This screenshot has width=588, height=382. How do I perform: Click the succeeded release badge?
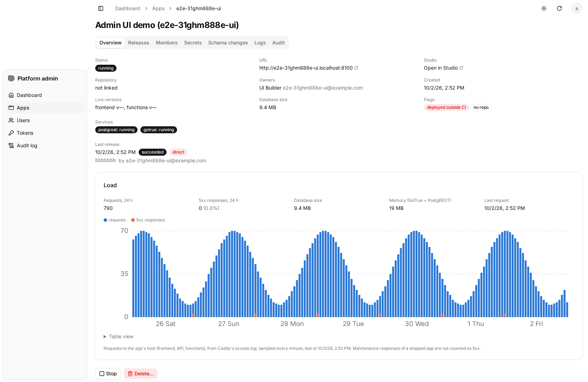point(153,152)
